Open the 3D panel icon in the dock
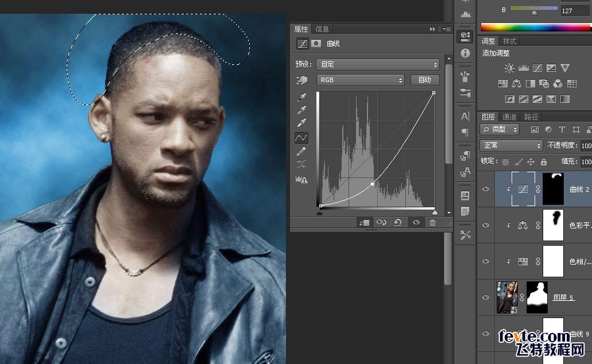The height and width of the screenshot is (364, 592). 465,36
